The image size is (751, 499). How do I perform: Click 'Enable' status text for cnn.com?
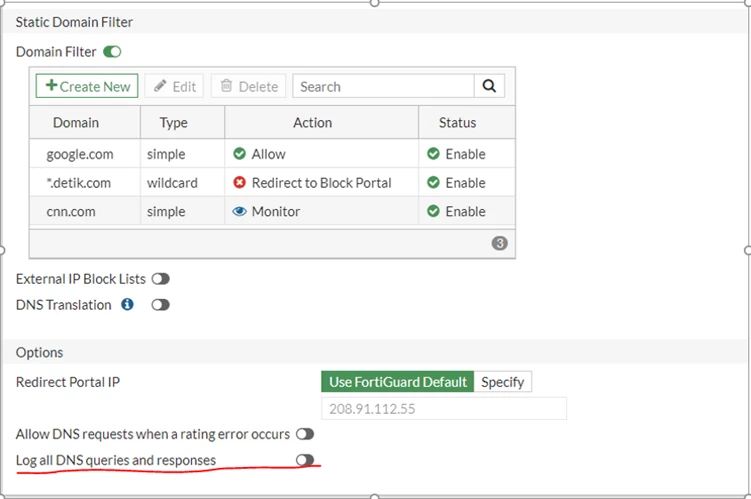(x=465, y=212)
